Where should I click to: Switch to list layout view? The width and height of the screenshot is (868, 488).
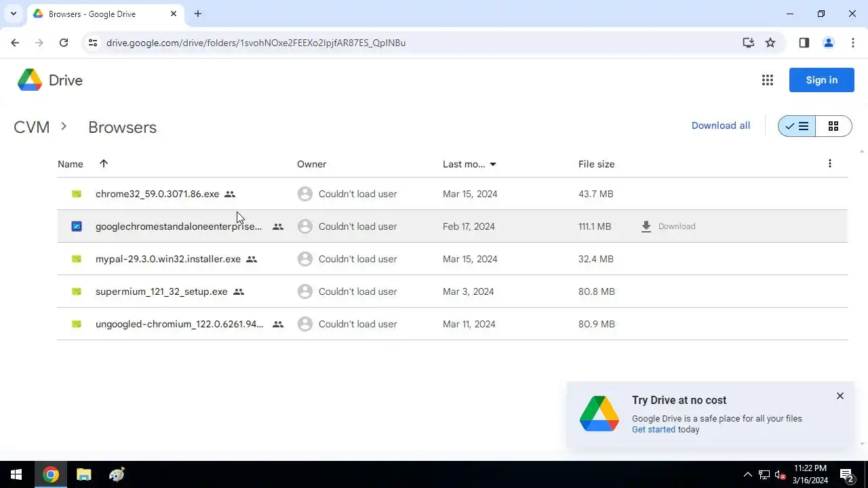coord(797,126)
